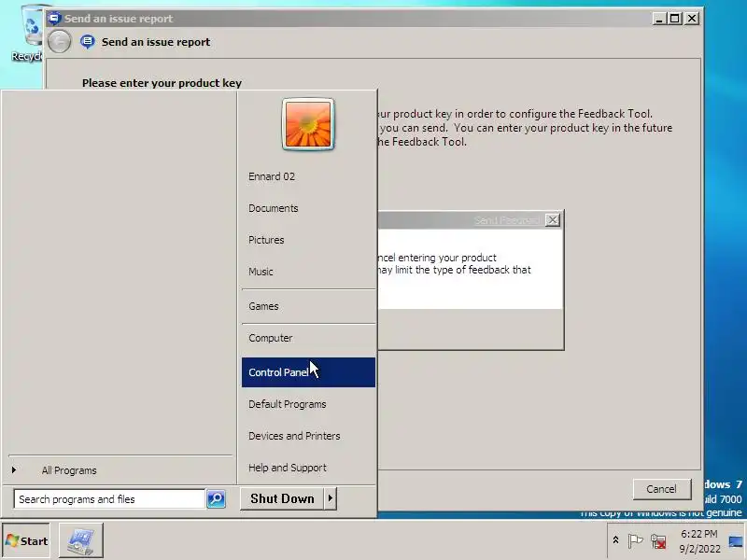Click the Search programs and files box

point(109,499)
